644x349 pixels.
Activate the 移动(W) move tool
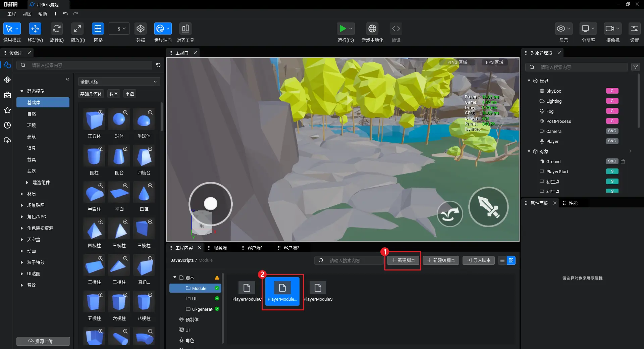[x=35, y=29]
